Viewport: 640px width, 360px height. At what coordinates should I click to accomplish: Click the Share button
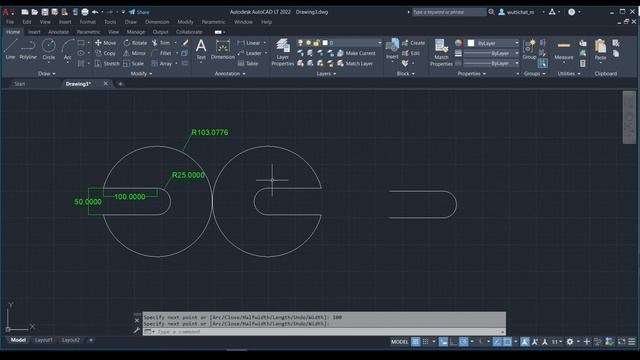coord(139,12)
